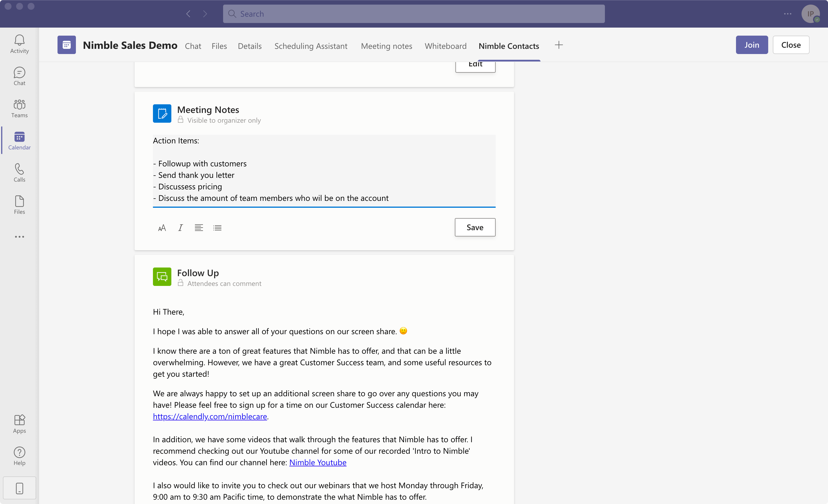Viewport: 828px width, 504px height.
Task: Expand more apps ellipsis in sidebar
Action: point(20,237)
